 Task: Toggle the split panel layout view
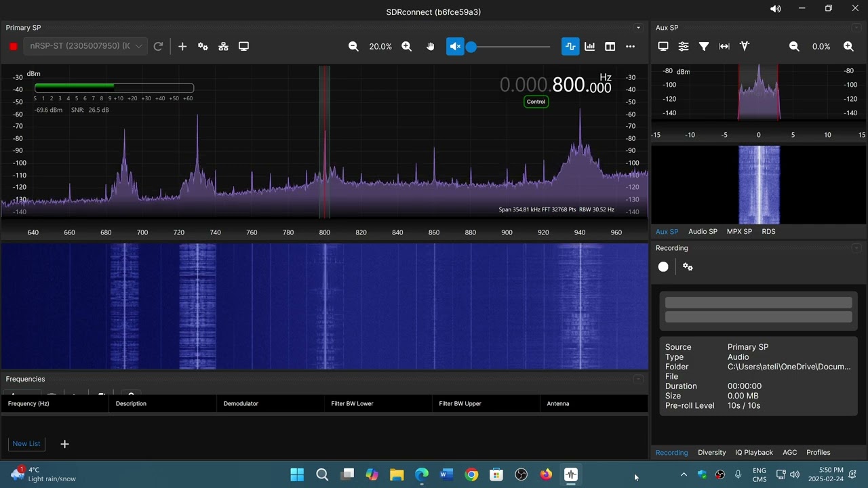click(x=610, y=46)
